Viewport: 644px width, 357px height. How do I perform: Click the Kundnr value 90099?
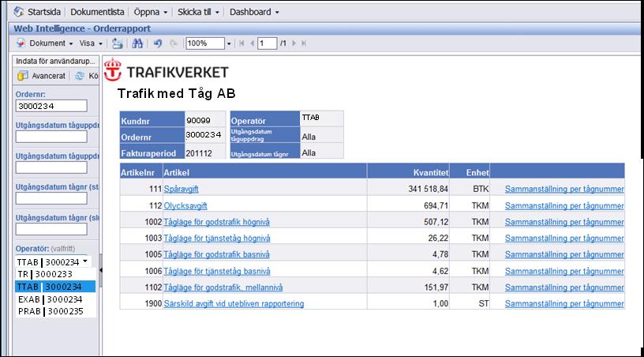point(198,120)
